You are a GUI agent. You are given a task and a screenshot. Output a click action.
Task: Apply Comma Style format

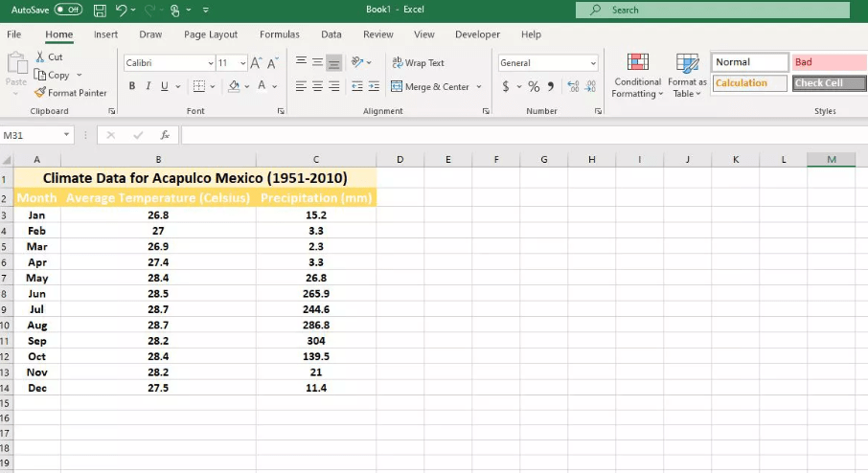point(550,86)
